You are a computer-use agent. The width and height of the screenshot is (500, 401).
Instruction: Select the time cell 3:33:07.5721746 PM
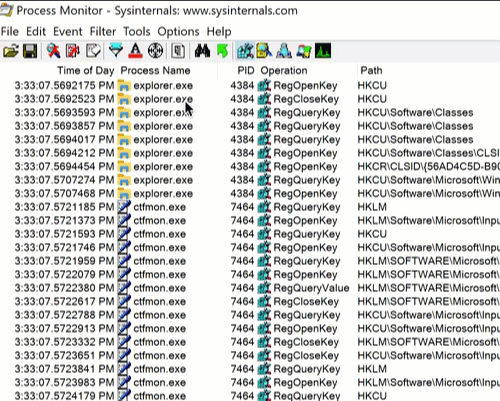coord(64,248)
